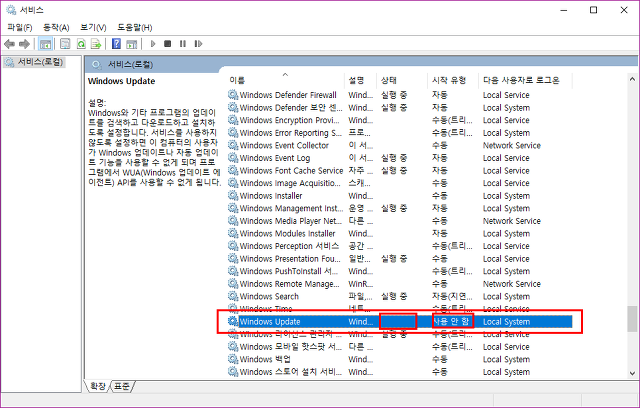This screenshot has height=408, width=640.
Task: Click the gear icon beside Windows Installer
Action: pos(233,195)
